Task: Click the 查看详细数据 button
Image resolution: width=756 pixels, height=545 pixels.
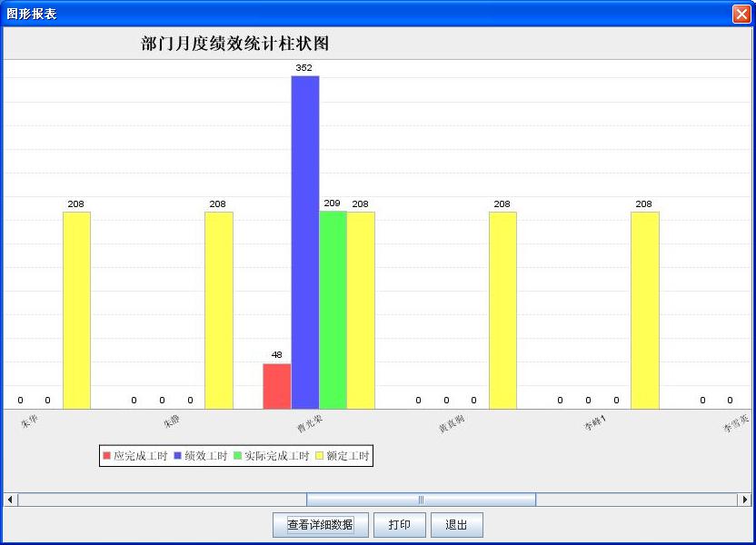Action: pos(320,525)
